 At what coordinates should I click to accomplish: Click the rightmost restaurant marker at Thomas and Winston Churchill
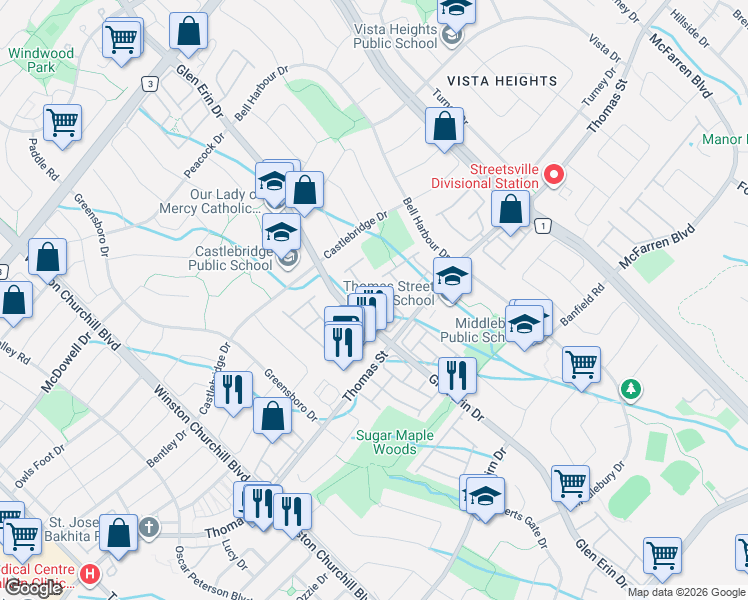click(x=292, y=513)
